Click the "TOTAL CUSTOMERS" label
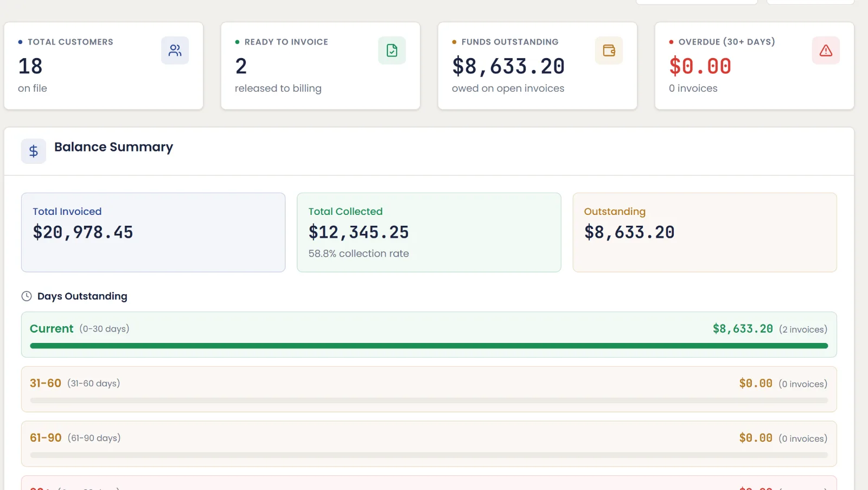This screenshot has height=490, width=868. (71, 42)
